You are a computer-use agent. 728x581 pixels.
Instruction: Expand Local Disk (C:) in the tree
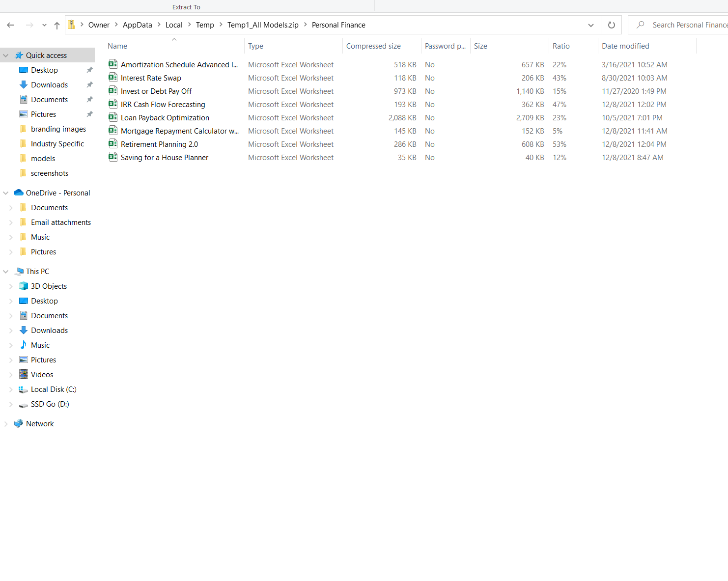coord(11,389)
